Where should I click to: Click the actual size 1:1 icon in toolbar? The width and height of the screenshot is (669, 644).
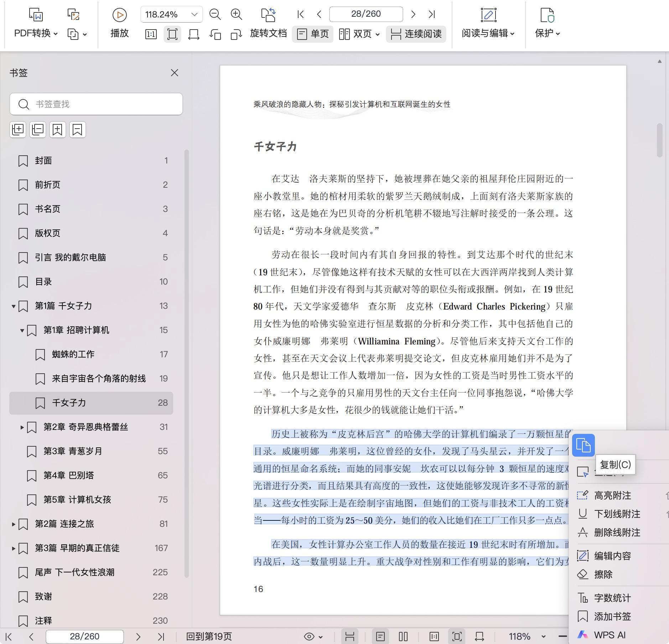point(151,34)
